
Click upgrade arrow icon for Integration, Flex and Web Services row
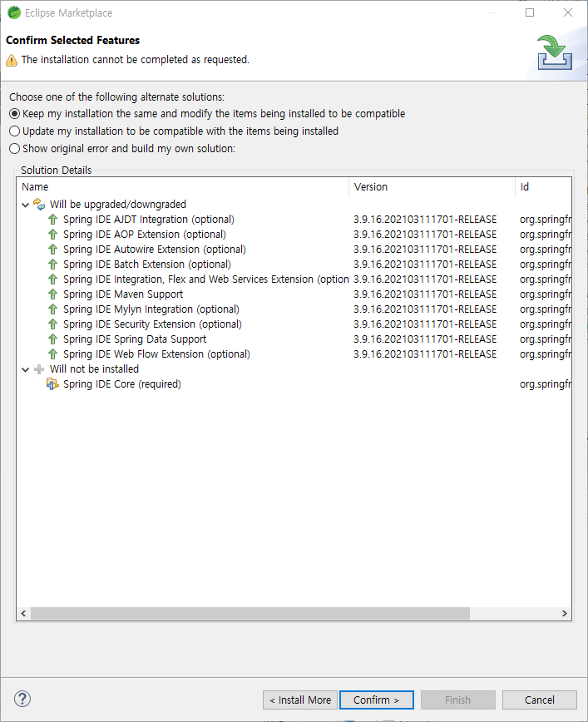(53, 279)
